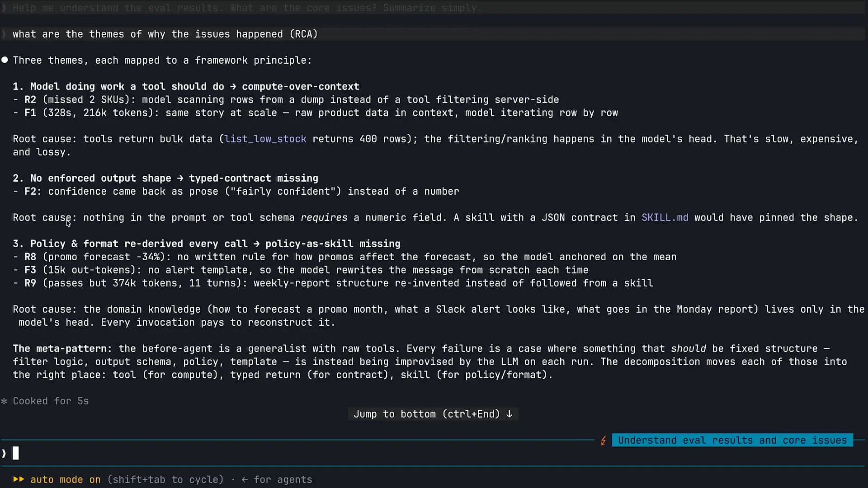Click the 'F3 (15k out-tokens)' bullet line
The width and height of the screenshot is (868, 488).
pyautogui.click(x=301, y=270)
